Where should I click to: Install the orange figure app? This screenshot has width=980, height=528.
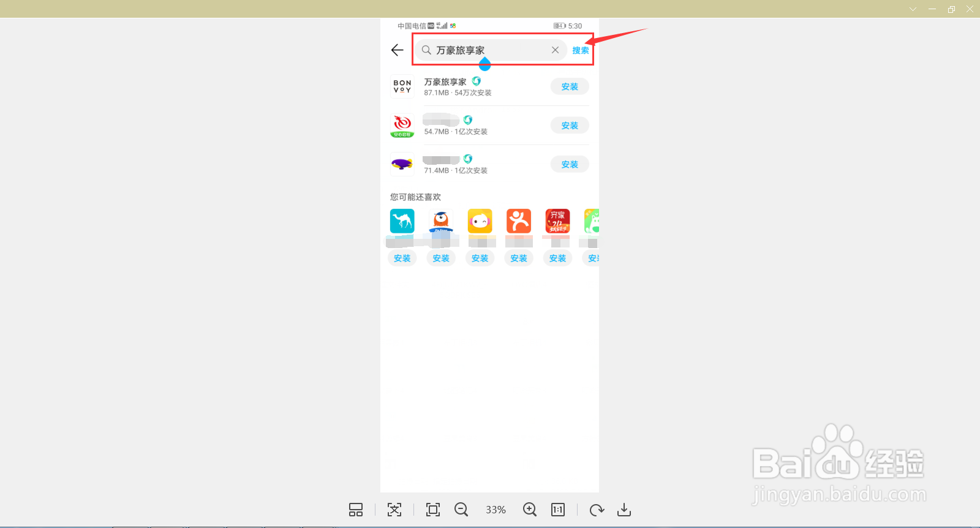519,258
